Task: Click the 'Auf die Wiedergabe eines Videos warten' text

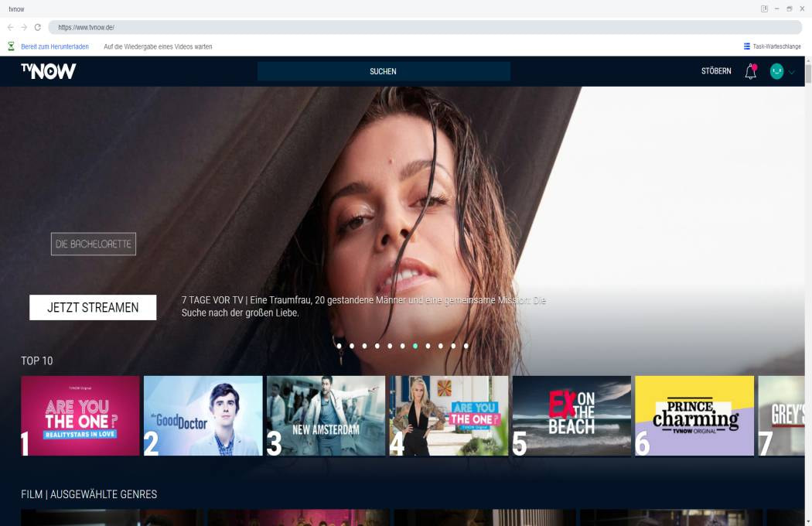Action: (158, 46)
